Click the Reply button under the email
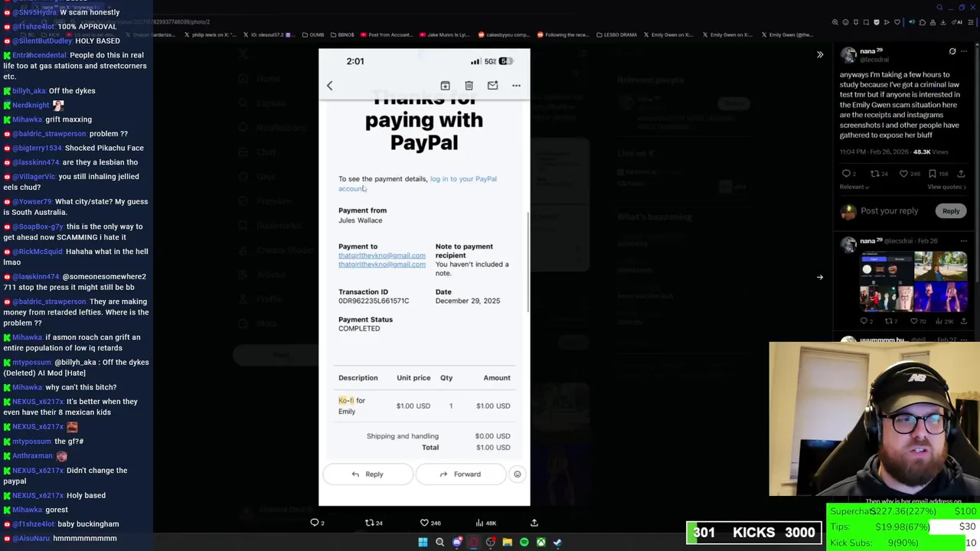 point(367,474)
